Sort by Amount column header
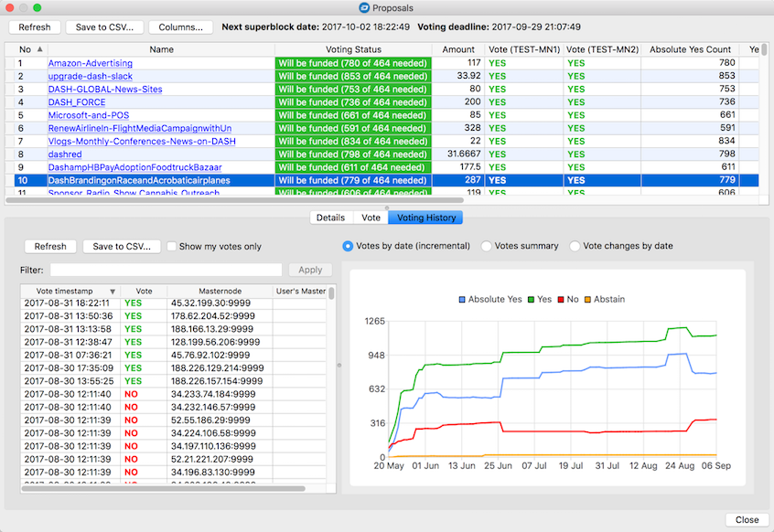Image resolution: width=774 pixels, height=532 pixels. [458, 49]
